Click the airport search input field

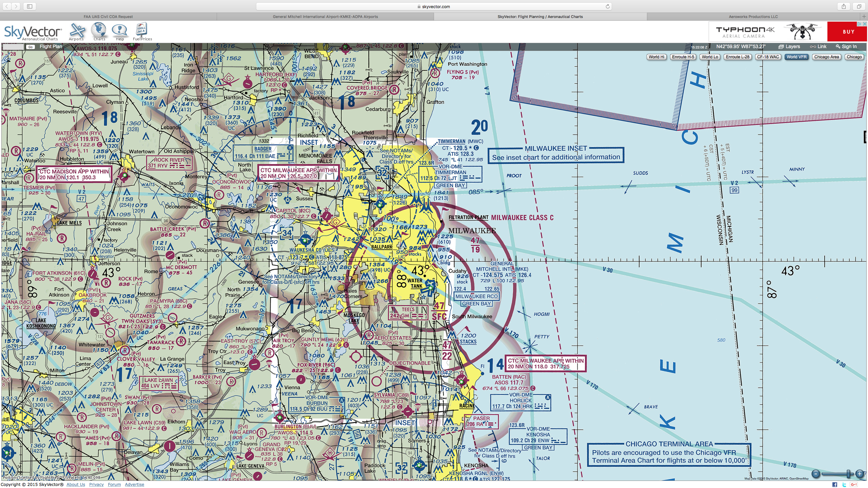click(13, 47)
